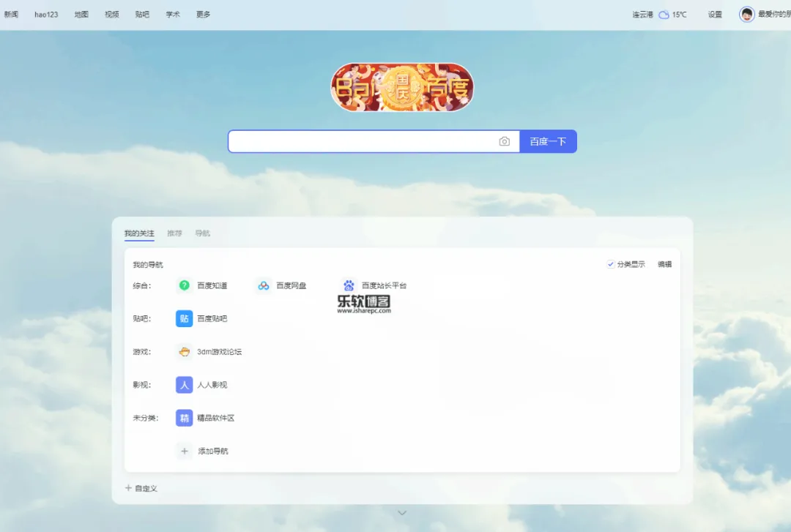The image size is (791, 532).
Task: Click the 游戏: category label
Action: pyautogui.click(x=142, y=352)
